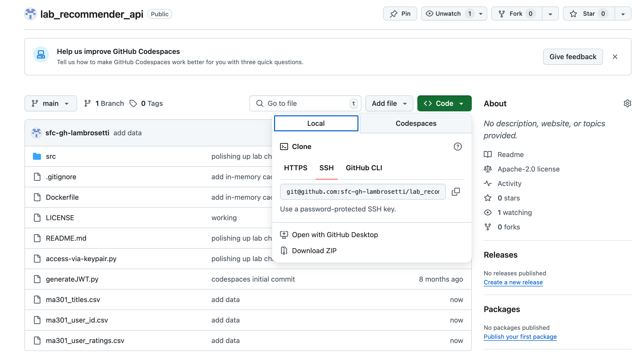The width and height of the screenshot is (644, 355).
Task: Expand the Add file dropdown
Action: [x=389, y=103]
